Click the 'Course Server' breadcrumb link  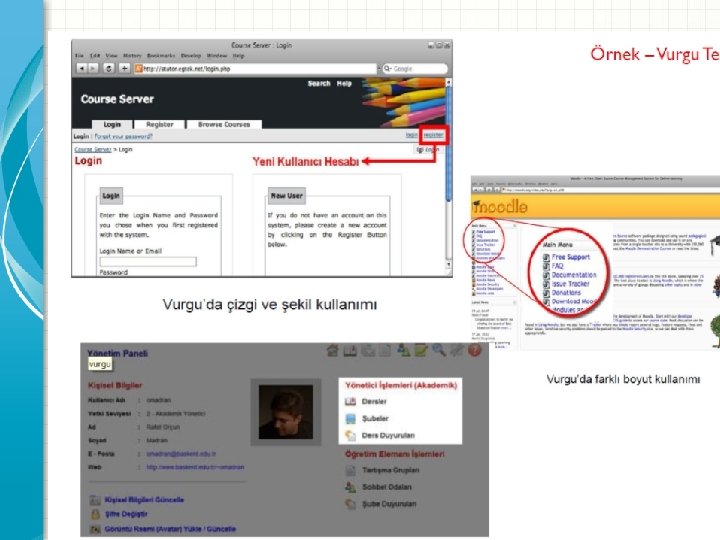pyautogui.click(x=93, y=150)
